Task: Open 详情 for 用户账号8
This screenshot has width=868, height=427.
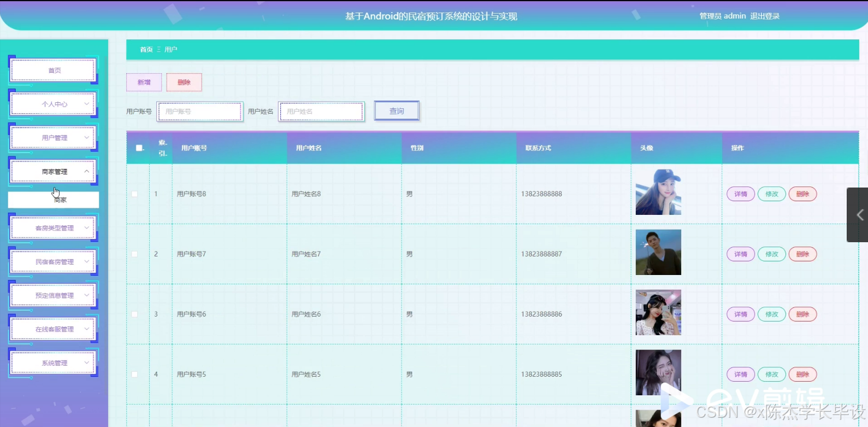Action: click(741, 194)
